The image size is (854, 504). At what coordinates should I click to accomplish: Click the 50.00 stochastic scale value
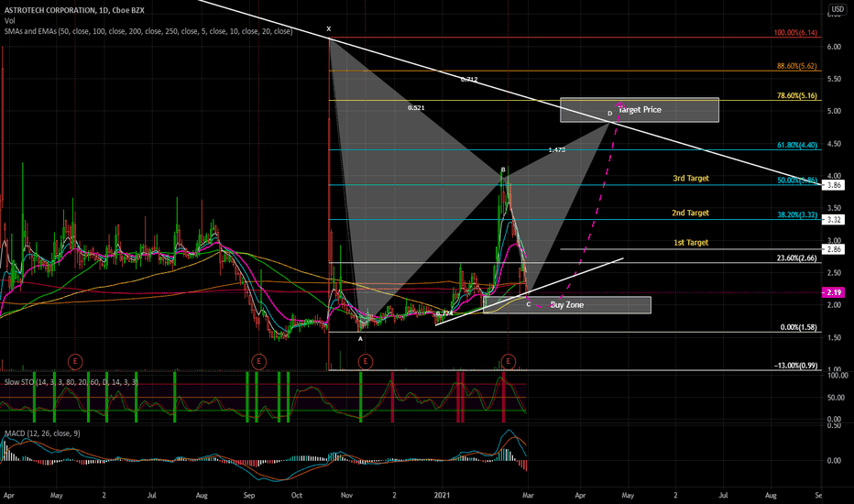(x=836, y=398)
